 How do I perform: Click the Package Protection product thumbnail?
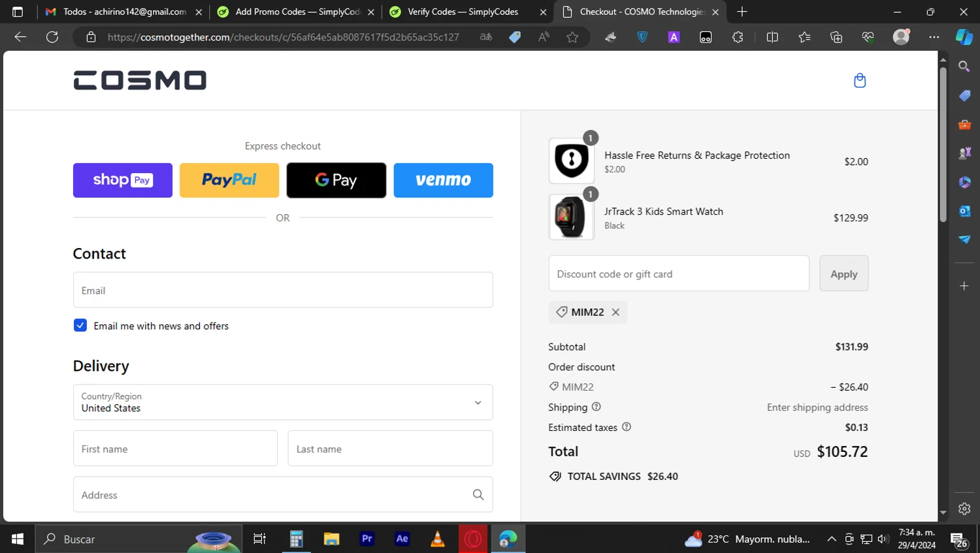click(572, 161)
